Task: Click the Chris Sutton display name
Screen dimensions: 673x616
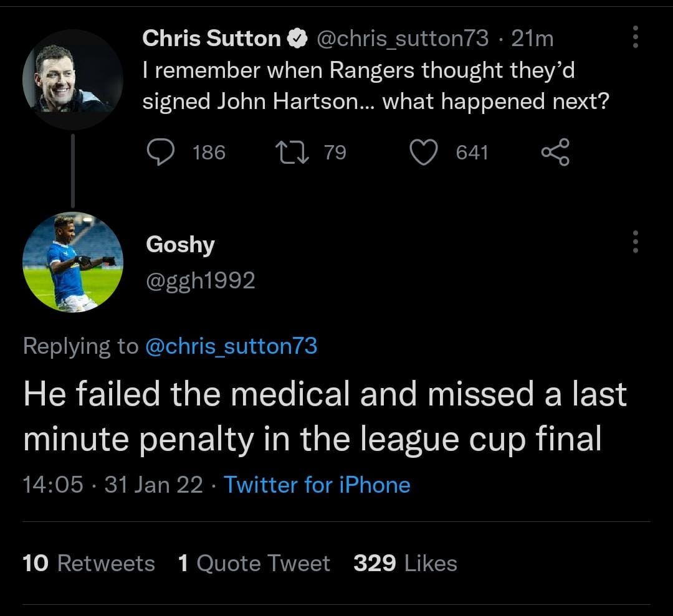Action: point(211,39)
